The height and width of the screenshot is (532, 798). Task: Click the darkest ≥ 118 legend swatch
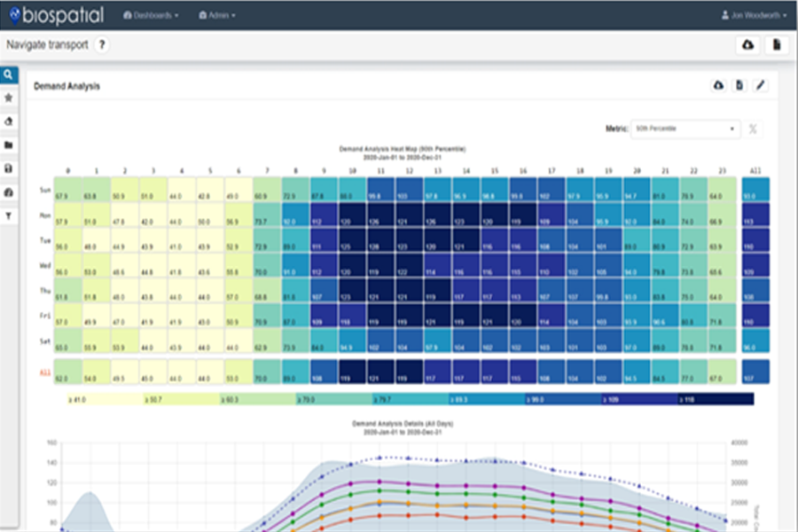click(716, 399)
